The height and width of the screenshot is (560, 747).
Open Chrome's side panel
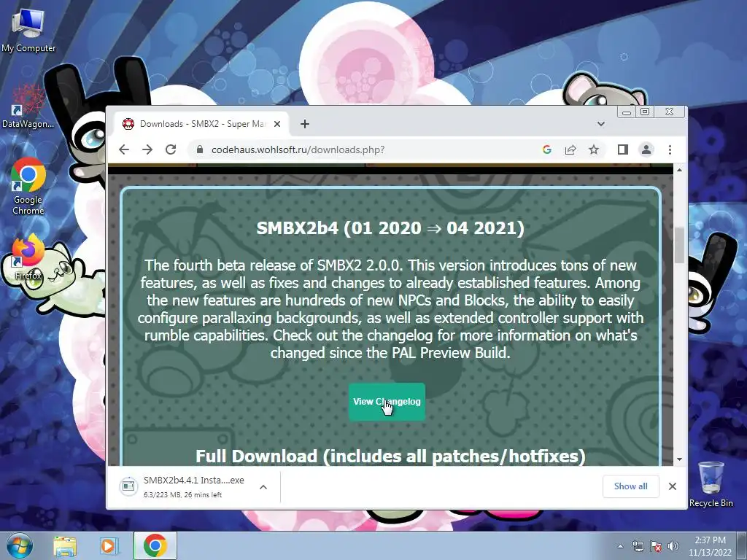click(623, 149)
